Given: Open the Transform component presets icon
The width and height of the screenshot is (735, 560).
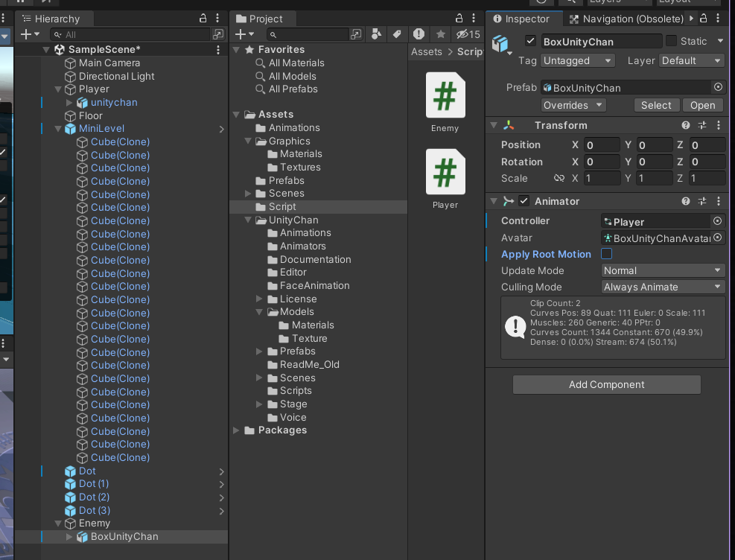Looking at the screenshot, I should pyautogui.click(x=701, y=125).
